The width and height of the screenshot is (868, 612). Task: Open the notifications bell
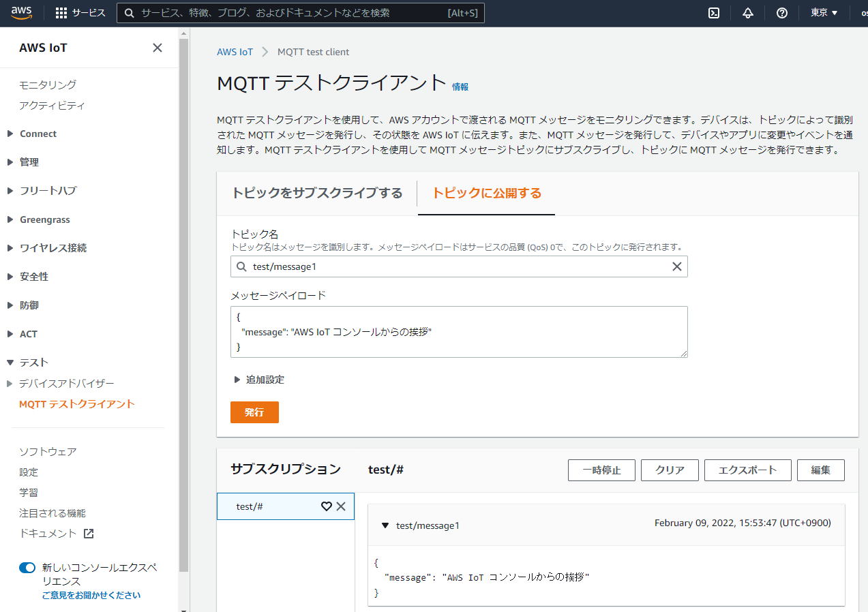click(x=748, y=13)
